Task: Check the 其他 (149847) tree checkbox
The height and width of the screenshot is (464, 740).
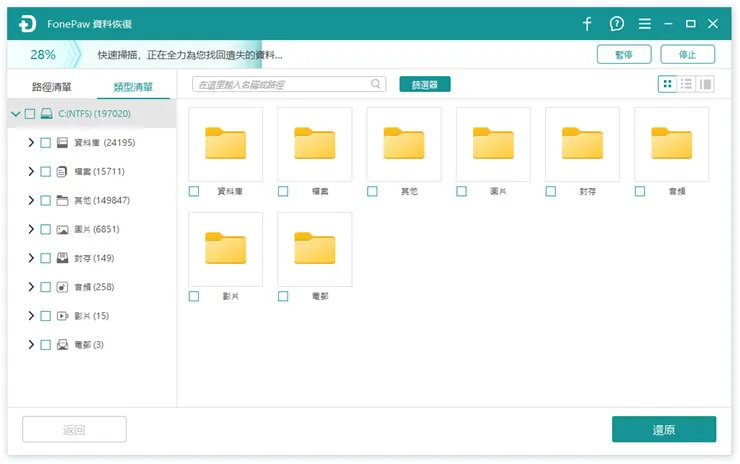Action: [x=45, y=200]
